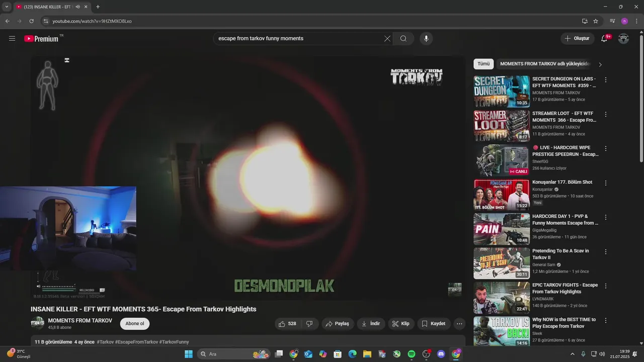This screenshot has width=644, height=362.
Task: Start voice search with microphone
Action: (x=426, y=39)
